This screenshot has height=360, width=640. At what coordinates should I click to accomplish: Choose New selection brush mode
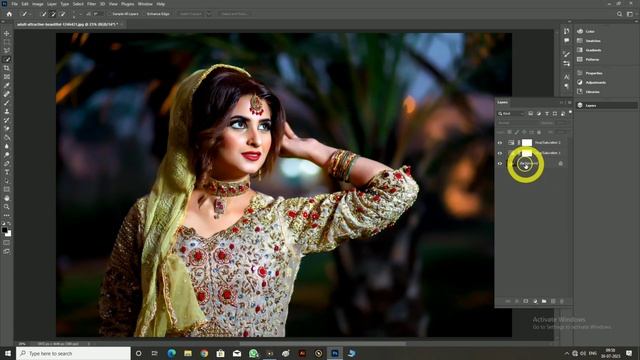click(44, 14)
